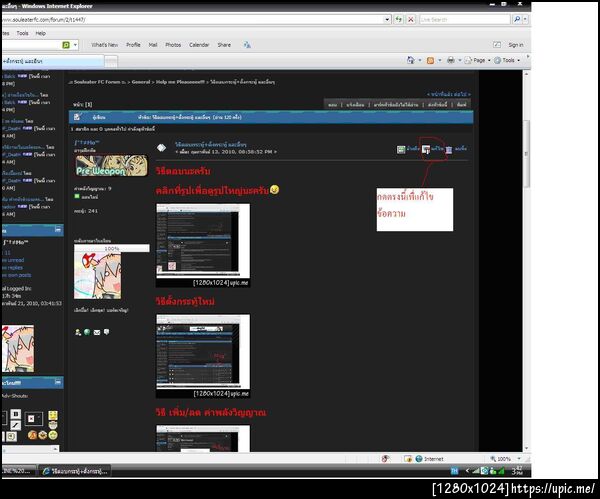Click the green toolbar search button
The height and width of the screenshot is (499, 600).
coord(66,45)
